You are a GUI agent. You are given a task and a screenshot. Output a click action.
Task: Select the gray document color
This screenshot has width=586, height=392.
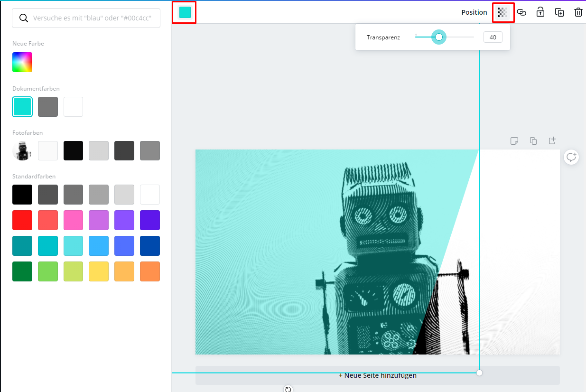[48, 107]
